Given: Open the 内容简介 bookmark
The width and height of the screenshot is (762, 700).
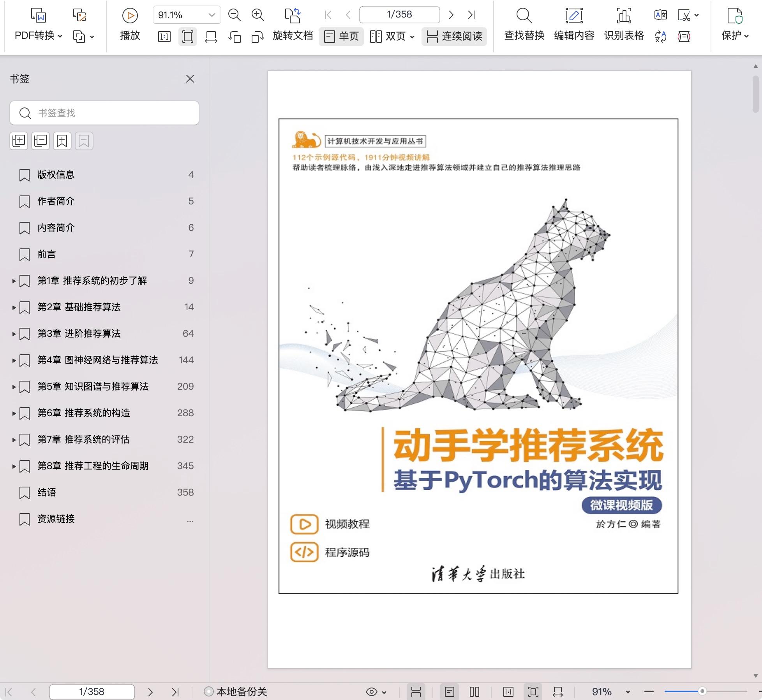Looking at the screenshot, I should coord(56,228).
